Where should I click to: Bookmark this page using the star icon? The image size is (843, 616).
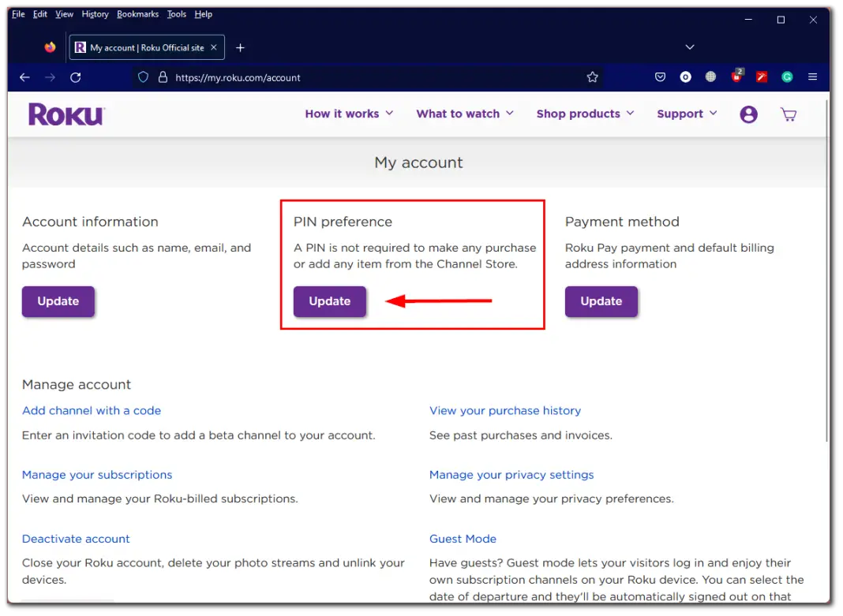pyautogui.click(x=592, y=77)
